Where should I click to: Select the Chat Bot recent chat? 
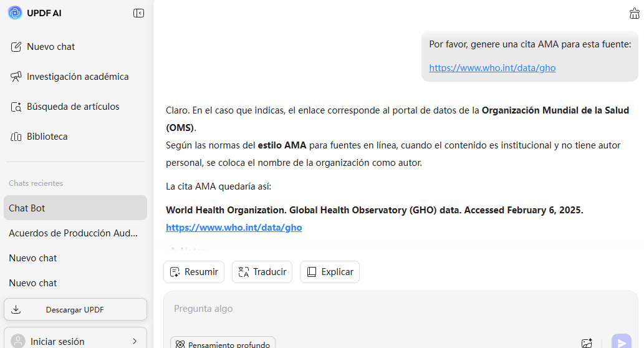pos(75,208)
